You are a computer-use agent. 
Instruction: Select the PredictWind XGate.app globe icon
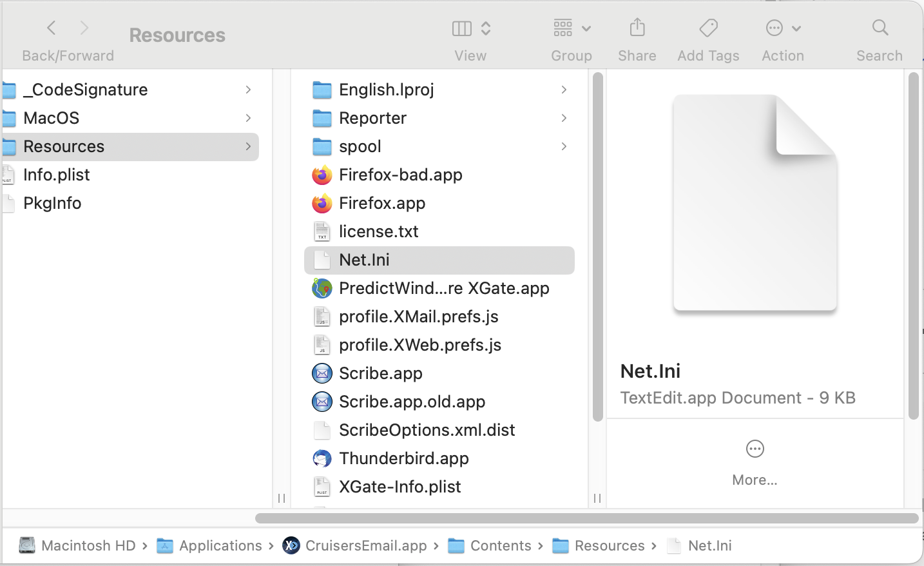322,288
